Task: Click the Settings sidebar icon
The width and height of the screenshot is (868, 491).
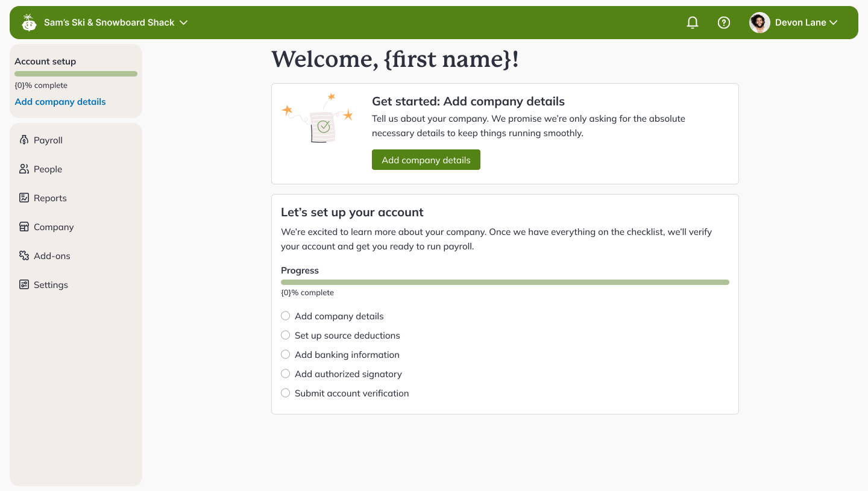Action: [x=24, y=284]
